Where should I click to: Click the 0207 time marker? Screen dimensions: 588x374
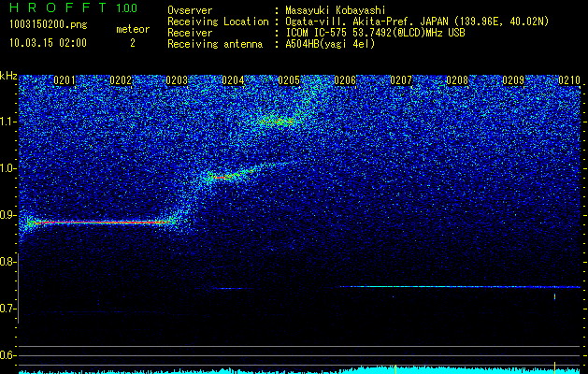[401, 80]
